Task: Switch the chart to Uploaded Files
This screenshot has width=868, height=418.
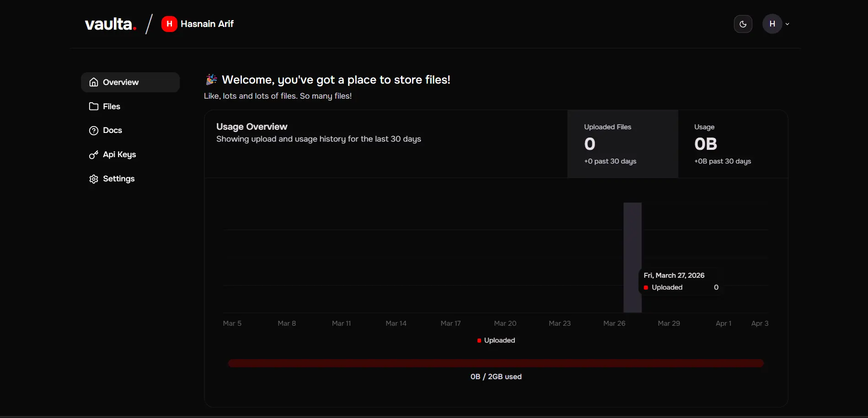Action: click(622, 144)
